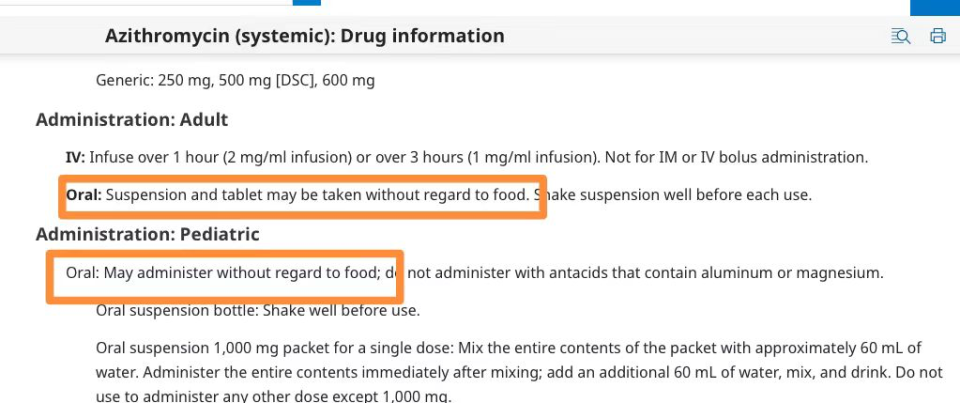Click the bold IV: label
Screen dimensions: 960x403
pyautogui.click(x=75, y=157)
